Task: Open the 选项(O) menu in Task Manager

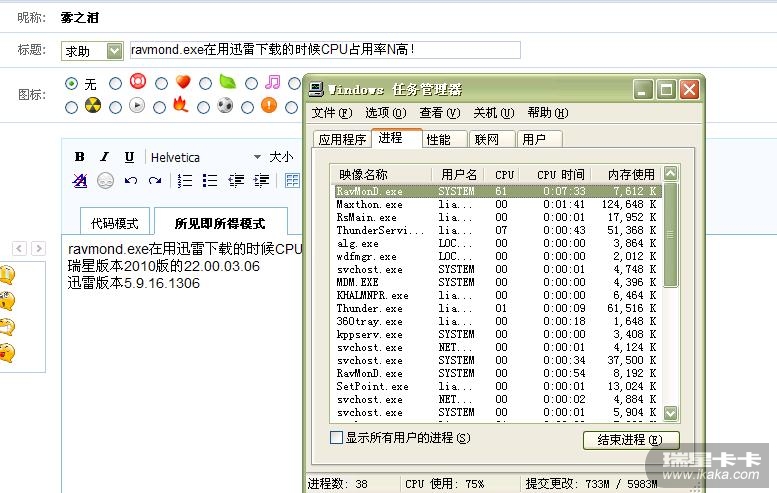Action: point(386,113)
